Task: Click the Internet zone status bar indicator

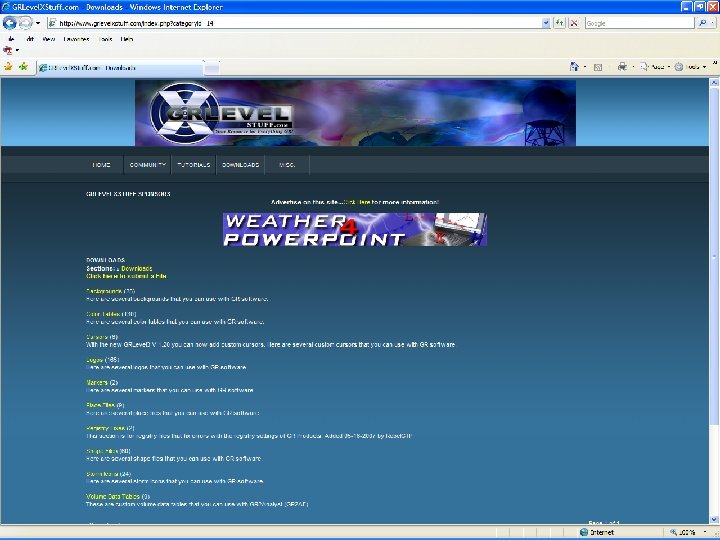Action: click(597, 532)
